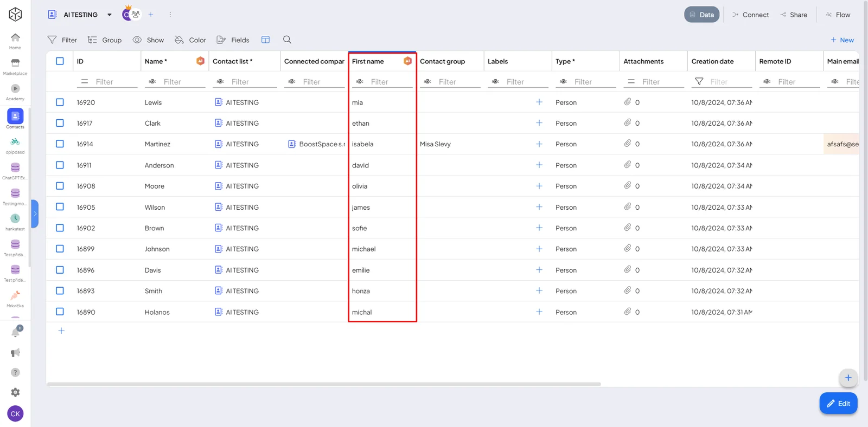Viewport: 868px width, 427px height.
Task: Open the ChatGPT Ex. module icon
Action: (x=15, y=170)
